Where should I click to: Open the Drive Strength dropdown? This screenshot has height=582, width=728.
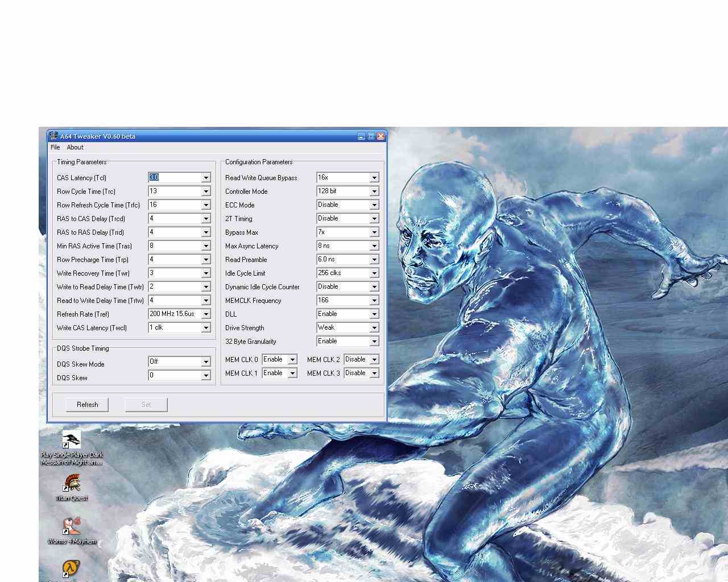point(374,328)
